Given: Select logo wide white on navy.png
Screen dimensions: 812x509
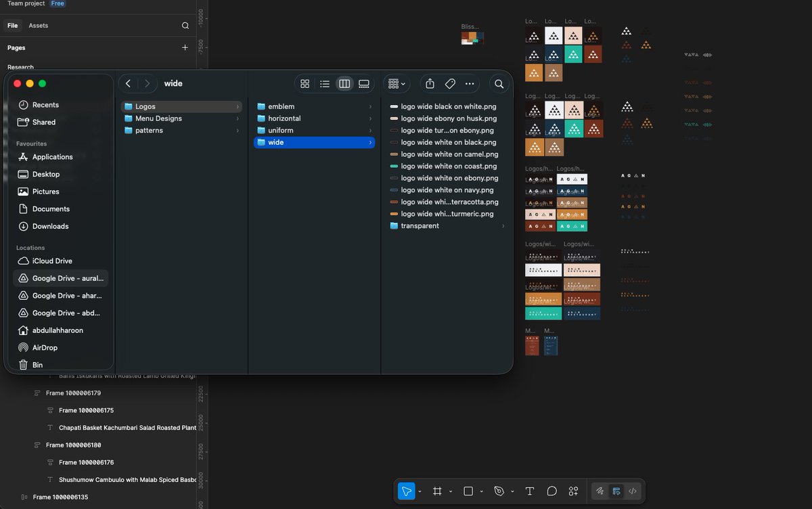Looking at the screenshot, I should click(x=447, y=190).
